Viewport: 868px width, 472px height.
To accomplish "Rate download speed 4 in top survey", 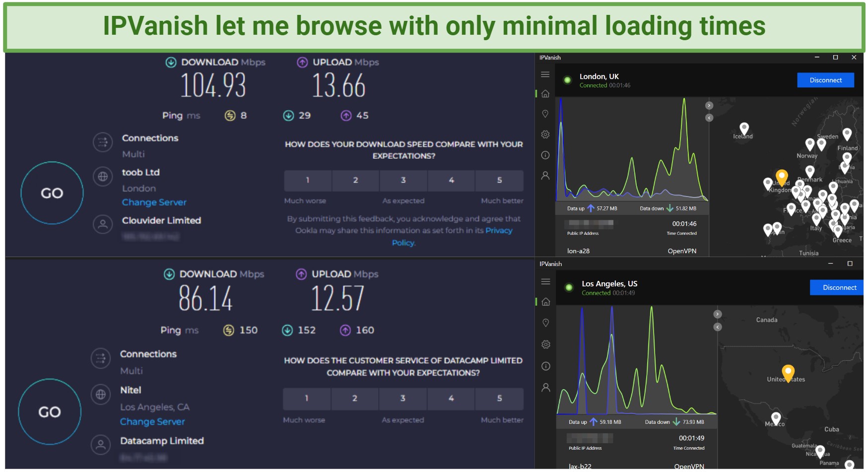I will (x=451, y=181).
